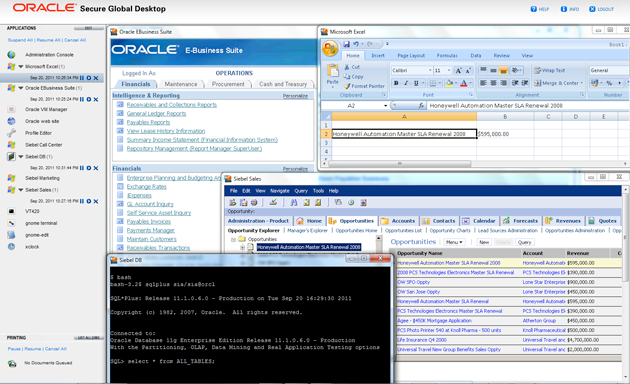
Task: Launch Administration Console globe icon
Action: point(11,55)
